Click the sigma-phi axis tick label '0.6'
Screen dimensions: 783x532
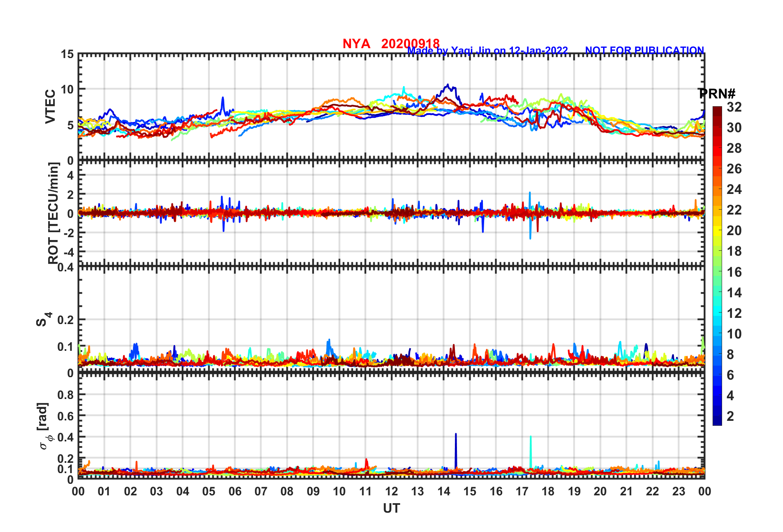[x=66, y=416]
